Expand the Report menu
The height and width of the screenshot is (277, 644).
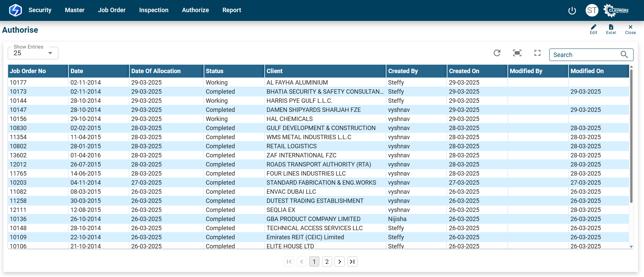click(232, 10)
